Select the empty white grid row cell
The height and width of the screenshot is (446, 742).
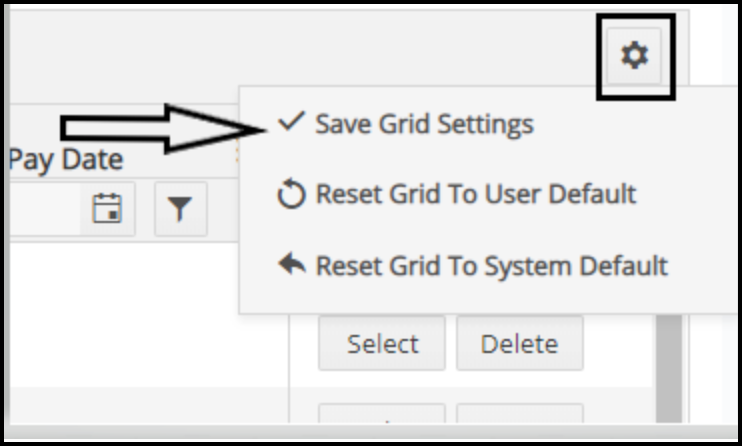(149, 315)
